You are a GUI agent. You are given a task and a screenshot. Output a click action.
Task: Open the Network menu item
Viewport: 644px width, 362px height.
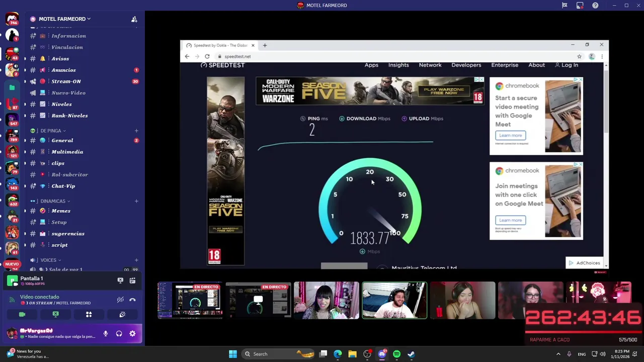tap(430, 65)
